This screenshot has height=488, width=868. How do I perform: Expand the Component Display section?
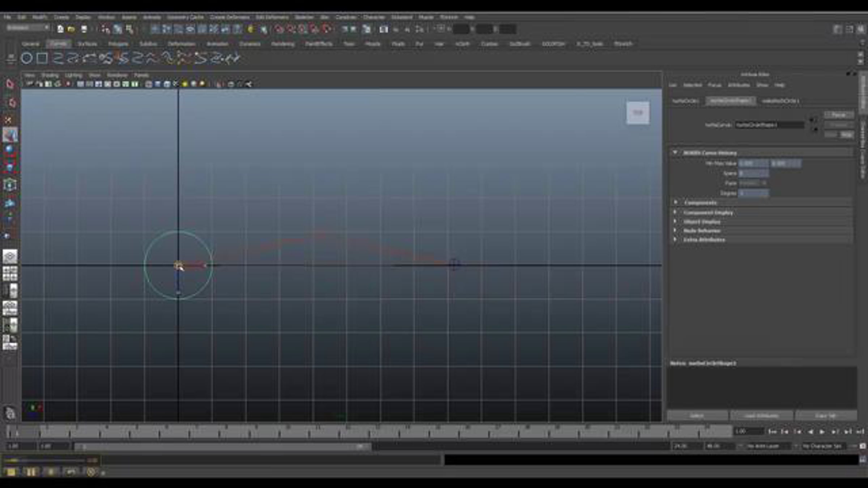coord(675,212)
